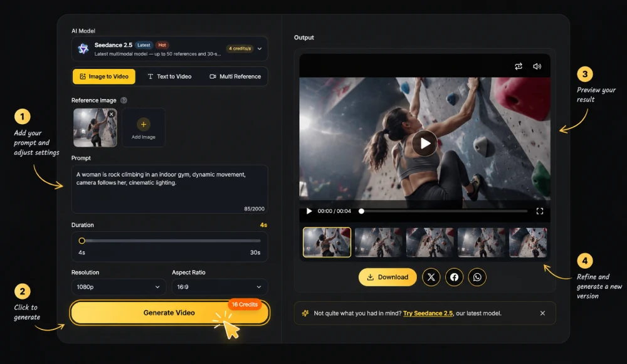Screen dimensions: 627x364
Task: Open fullscreen with the expand icon
Action: (x=540, y=211)
